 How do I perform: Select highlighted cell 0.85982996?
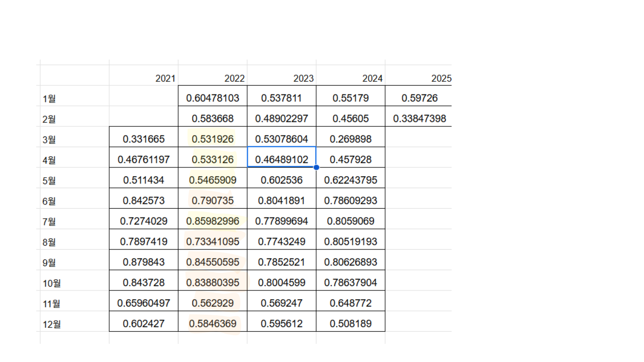click(213, 221)
